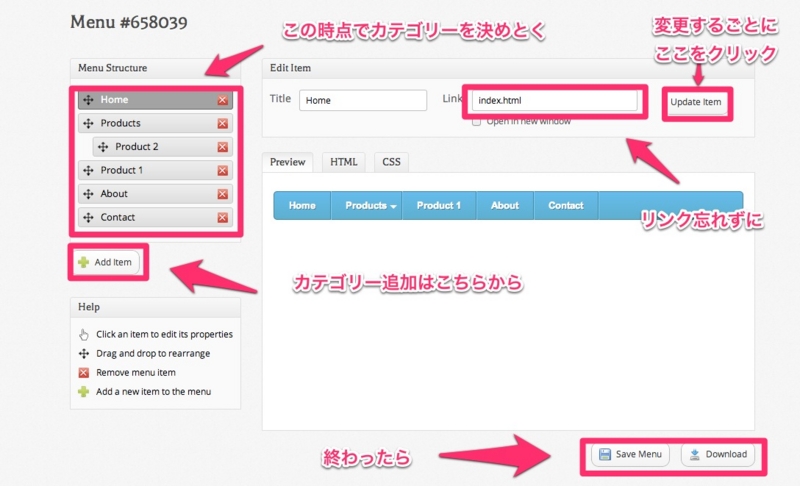This screenshot has width=800, height=486.
Task: Select About in the Menu Structure list
Action: [x=155, y=194]
